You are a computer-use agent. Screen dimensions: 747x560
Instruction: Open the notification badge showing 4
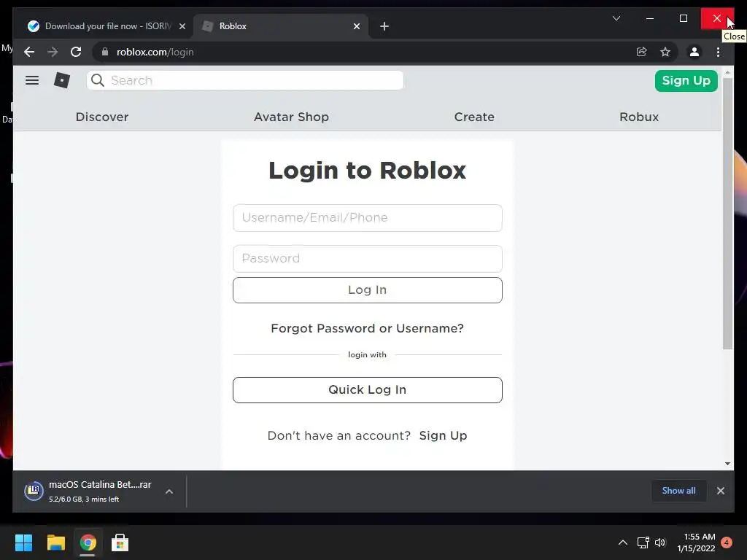[726, 542]
